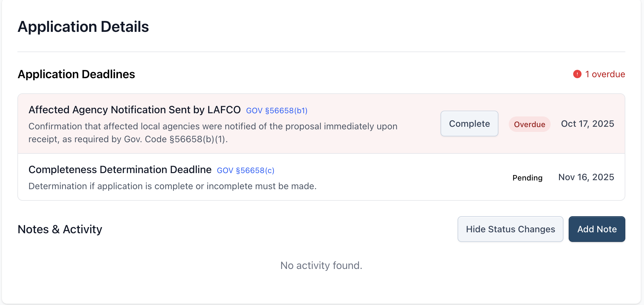Click the 1 overdue counter text
Screen dimensions: 644x305
[x=605, y=74]
